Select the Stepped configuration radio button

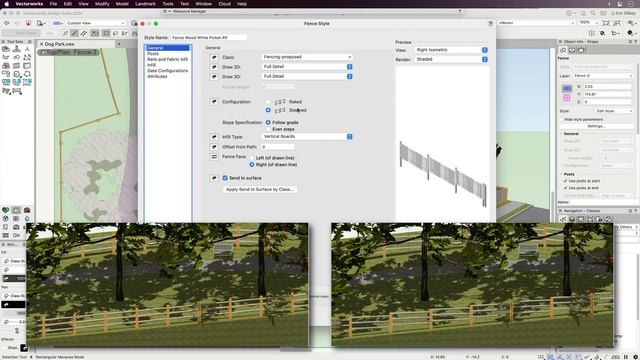pos(268,110)
